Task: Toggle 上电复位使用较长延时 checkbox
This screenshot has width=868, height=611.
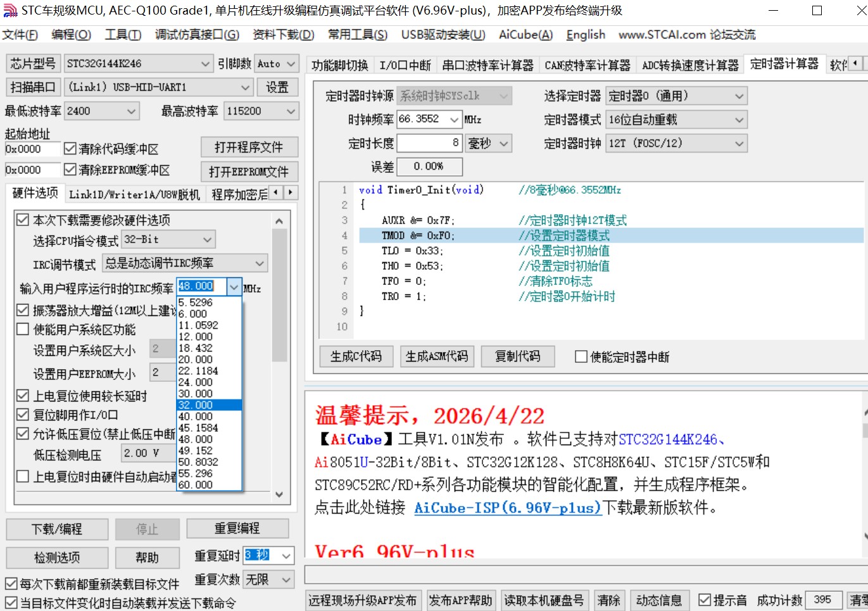Action: (x=23, y=396)
